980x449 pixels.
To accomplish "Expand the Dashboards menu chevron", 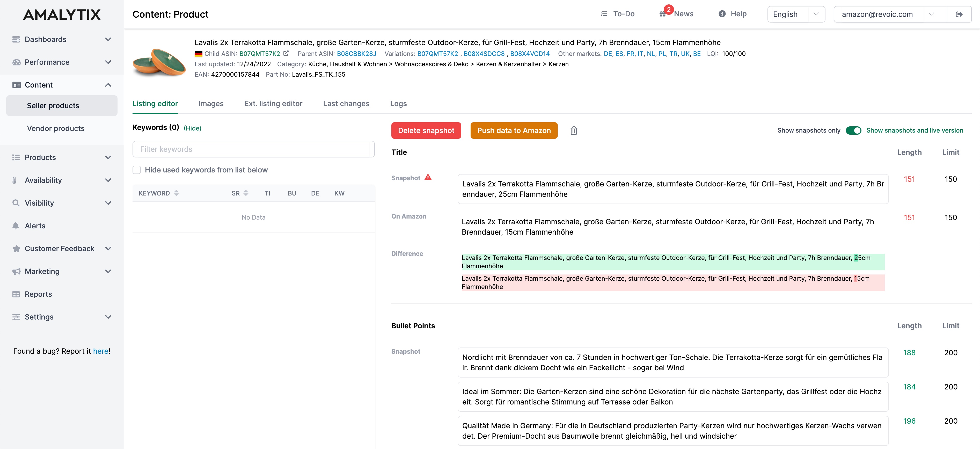I will pyautogui.click(x=108, y=39).
